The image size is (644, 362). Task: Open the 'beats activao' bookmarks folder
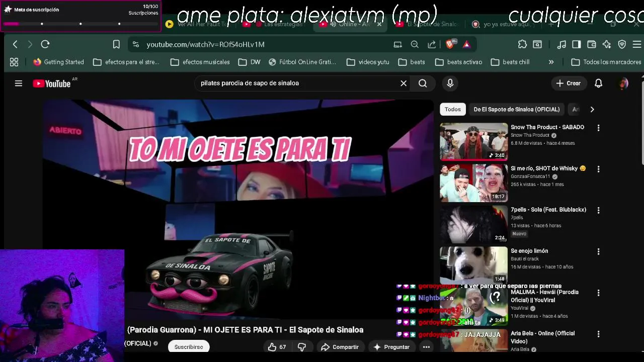tap(458, 62)
